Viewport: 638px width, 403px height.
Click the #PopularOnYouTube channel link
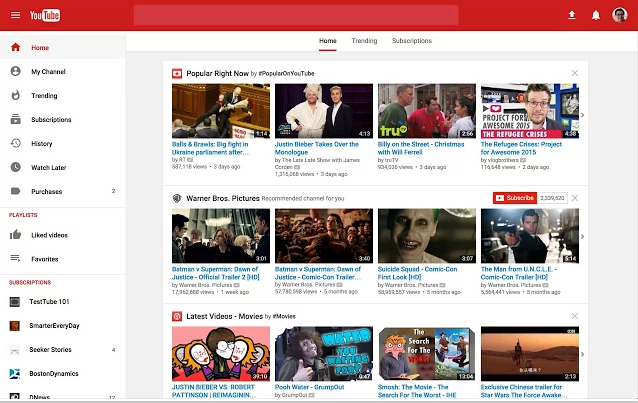[x=286, y=74]
